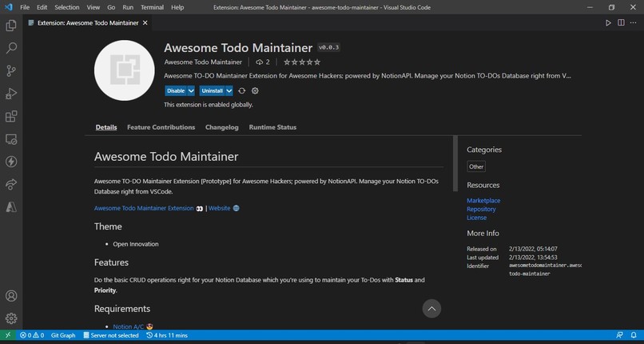The image size is (644, 344).
Task: Click the 4 hrs 11 mins timer
Action: pos(167,335)
